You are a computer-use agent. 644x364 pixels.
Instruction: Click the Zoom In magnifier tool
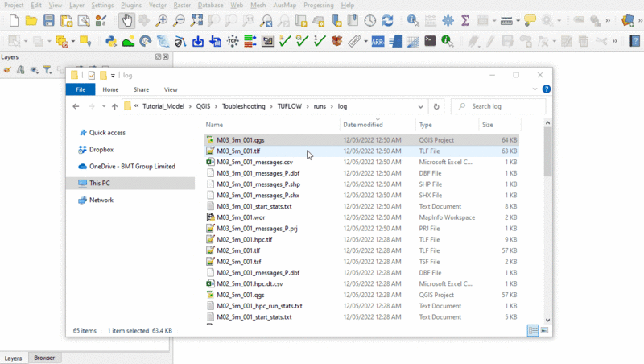(162, 21)
